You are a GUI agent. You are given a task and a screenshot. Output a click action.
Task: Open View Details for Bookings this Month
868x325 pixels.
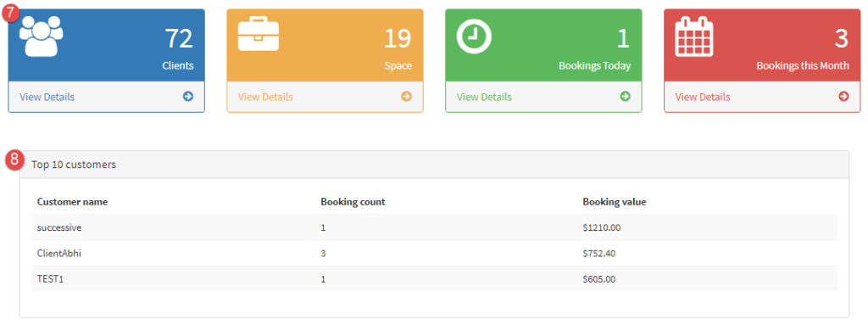click(703, 97)
